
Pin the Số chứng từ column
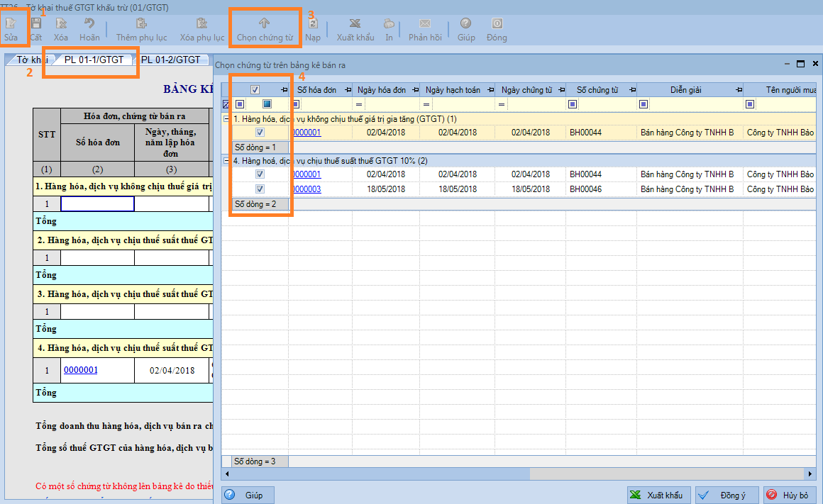[632, 90]
